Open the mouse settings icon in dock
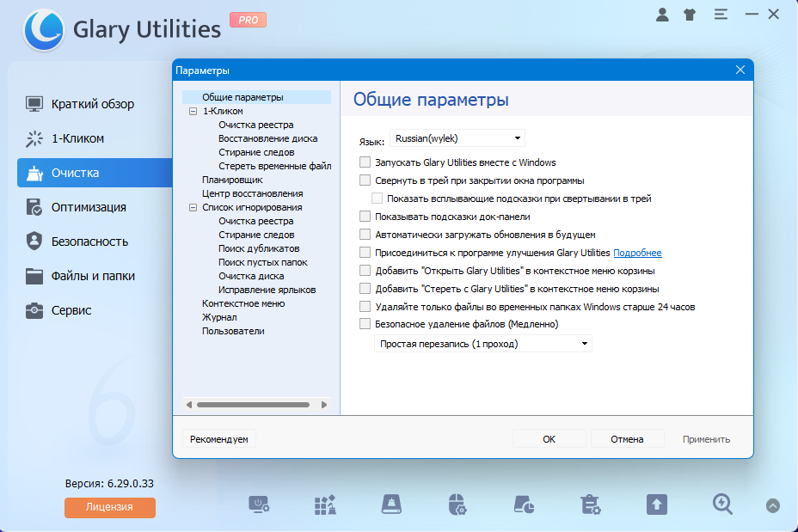Image resolution: width=798 pixels, height=532 pixels. (x=457, y=505)
